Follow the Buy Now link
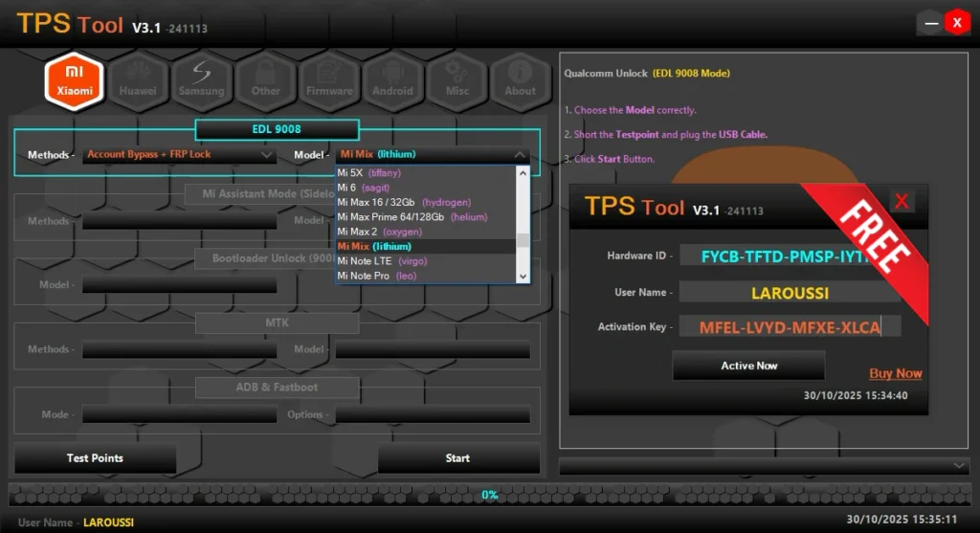 click(x=895, y=373)
